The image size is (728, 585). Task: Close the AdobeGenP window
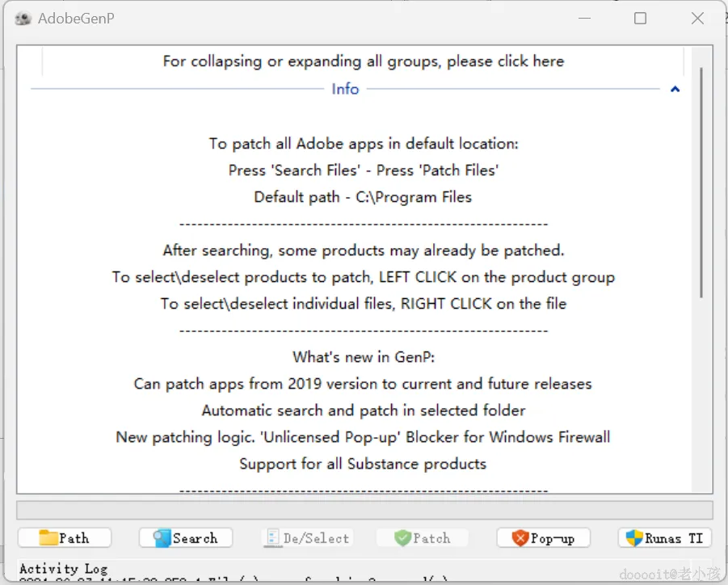coord(697,18)
